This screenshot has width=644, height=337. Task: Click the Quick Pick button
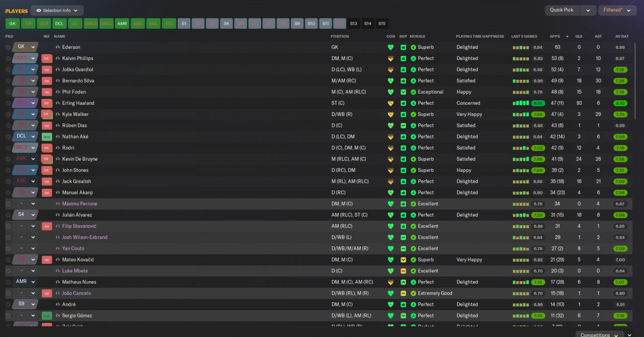[x=562, y=10]
